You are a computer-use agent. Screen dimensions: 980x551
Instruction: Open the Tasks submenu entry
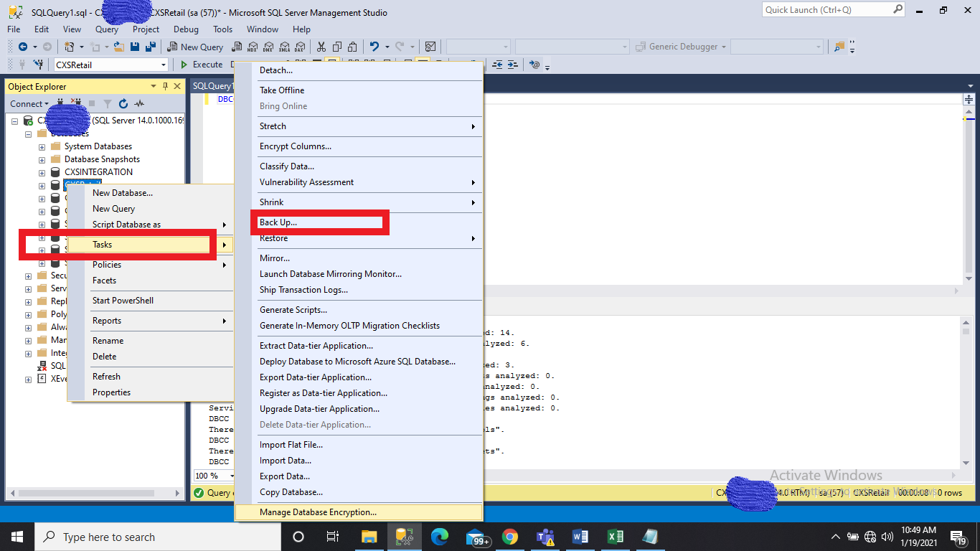[x=151, y=245]
